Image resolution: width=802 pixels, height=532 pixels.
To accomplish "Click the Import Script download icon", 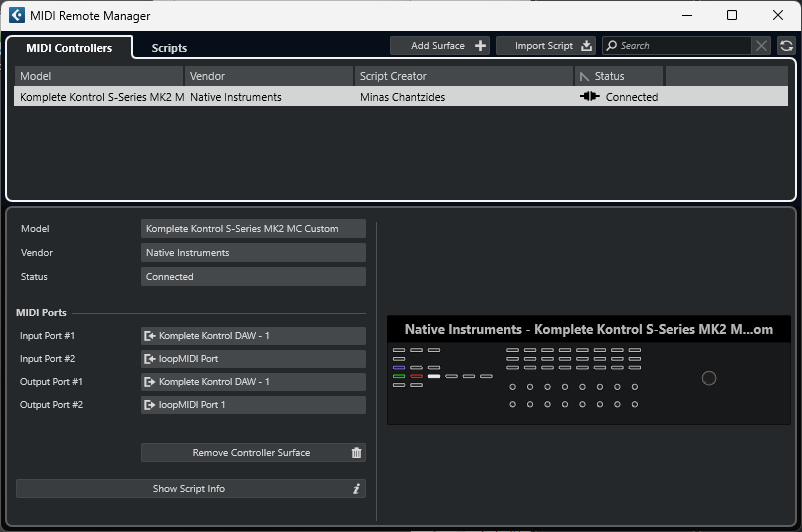I will point(586,46).
